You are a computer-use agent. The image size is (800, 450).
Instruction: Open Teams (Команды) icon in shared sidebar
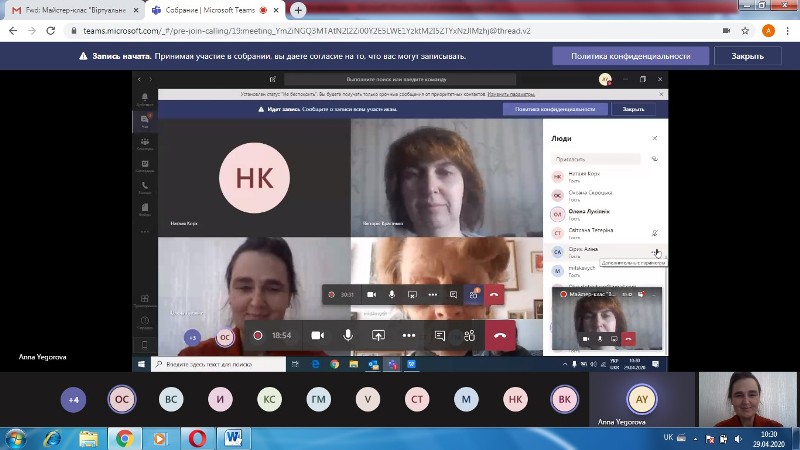[145, 143]
